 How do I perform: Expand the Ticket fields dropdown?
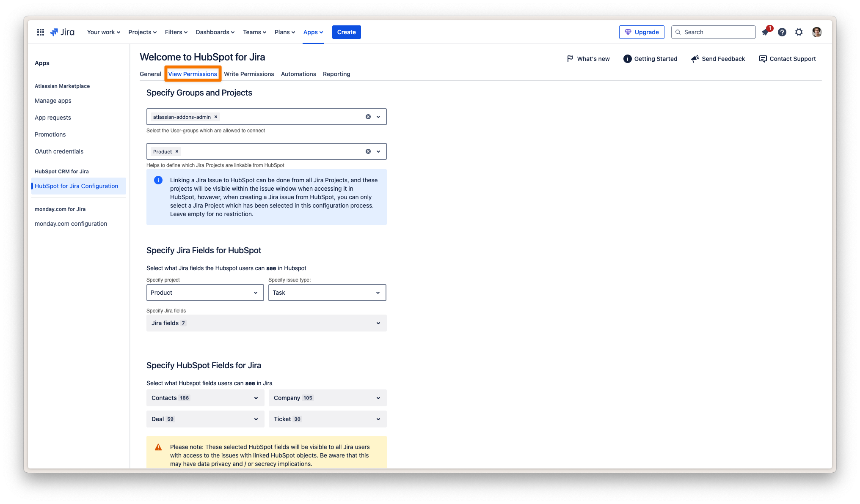[328, 419]
